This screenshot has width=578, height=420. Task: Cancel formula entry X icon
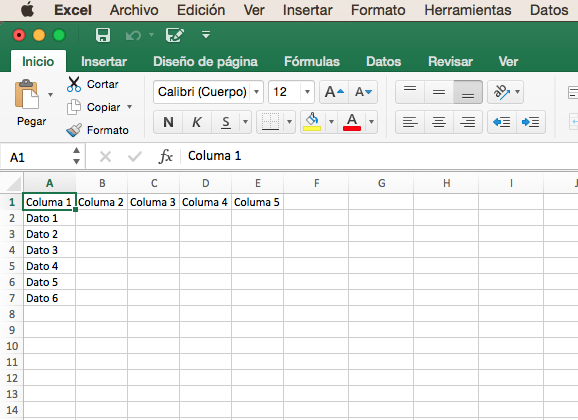(x=105, y=157)
